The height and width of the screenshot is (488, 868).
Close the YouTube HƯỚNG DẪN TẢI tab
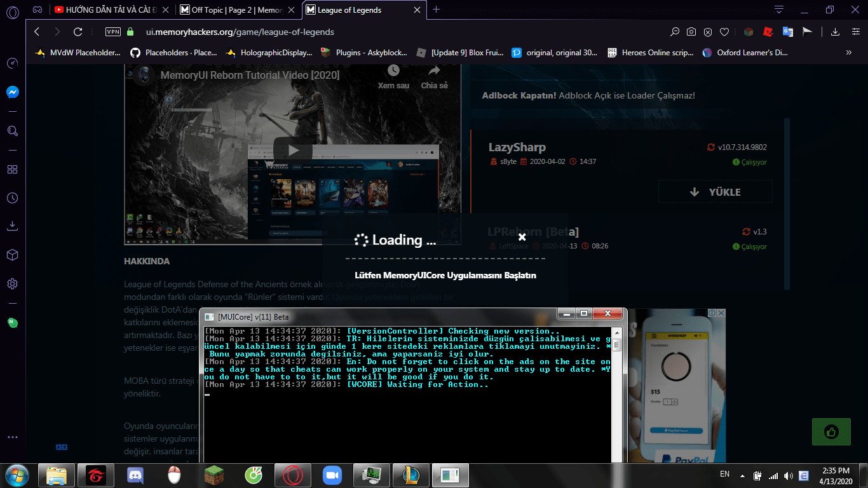pyautogui.click(x=165, y=10)
